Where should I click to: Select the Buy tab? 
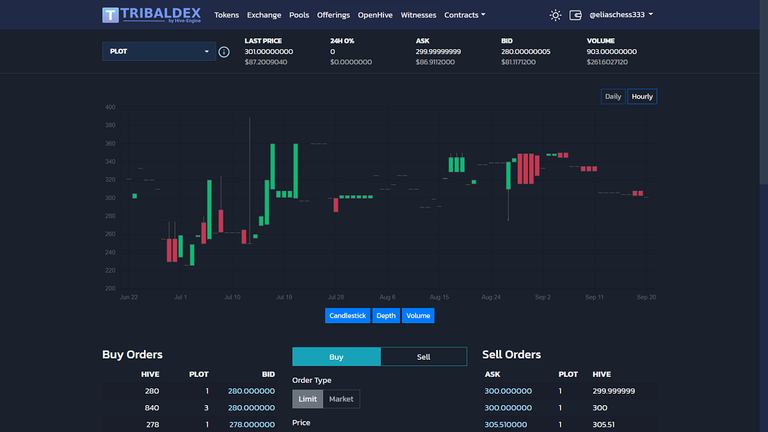[336, 356]
